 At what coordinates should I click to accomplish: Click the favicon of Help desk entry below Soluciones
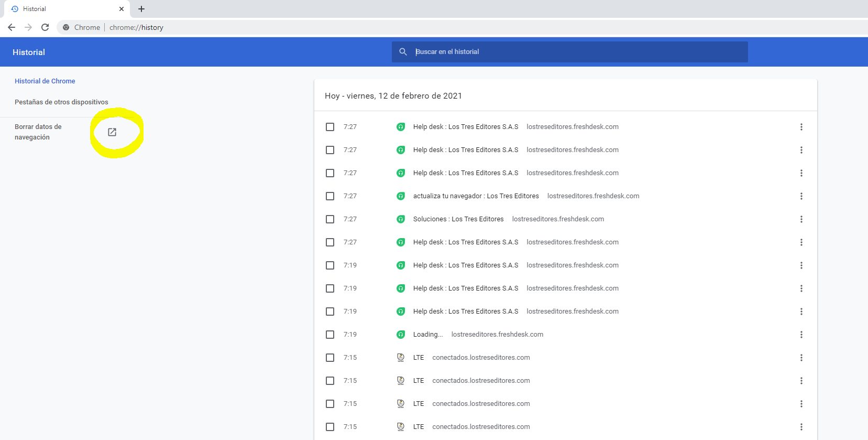tap(401, 242)
